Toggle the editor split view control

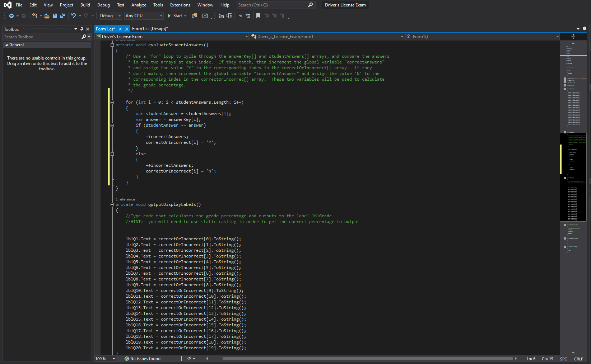[x=573, y=36]
